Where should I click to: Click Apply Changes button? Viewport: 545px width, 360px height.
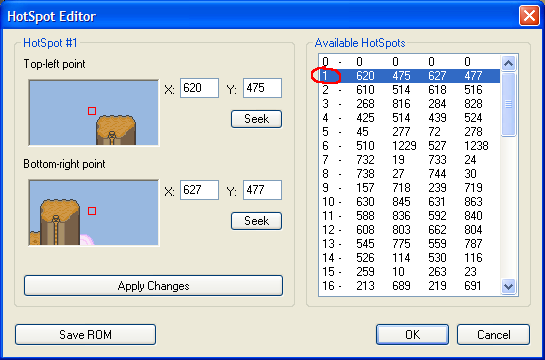153,286
